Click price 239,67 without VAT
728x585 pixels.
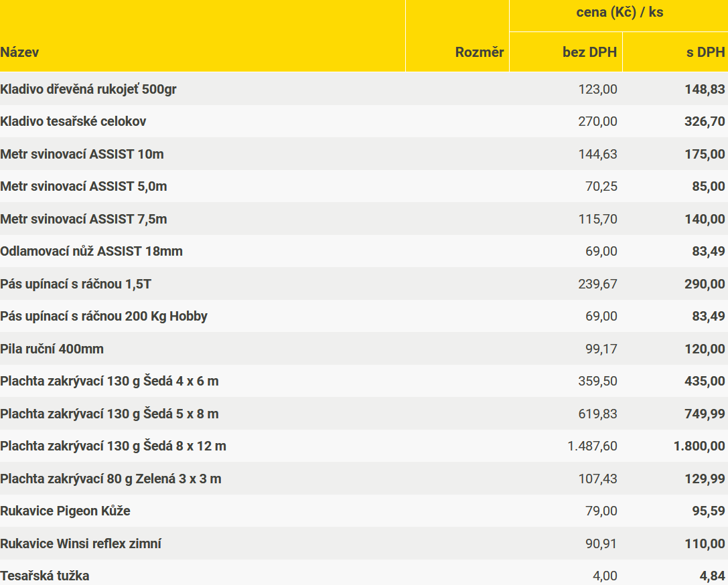[x=597, y=284]
